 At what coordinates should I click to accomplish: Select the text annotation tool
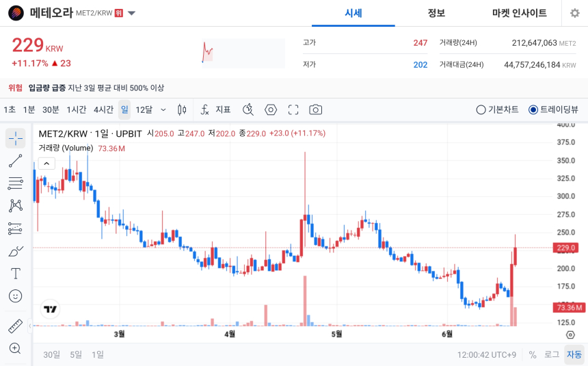tap(15, 273)
